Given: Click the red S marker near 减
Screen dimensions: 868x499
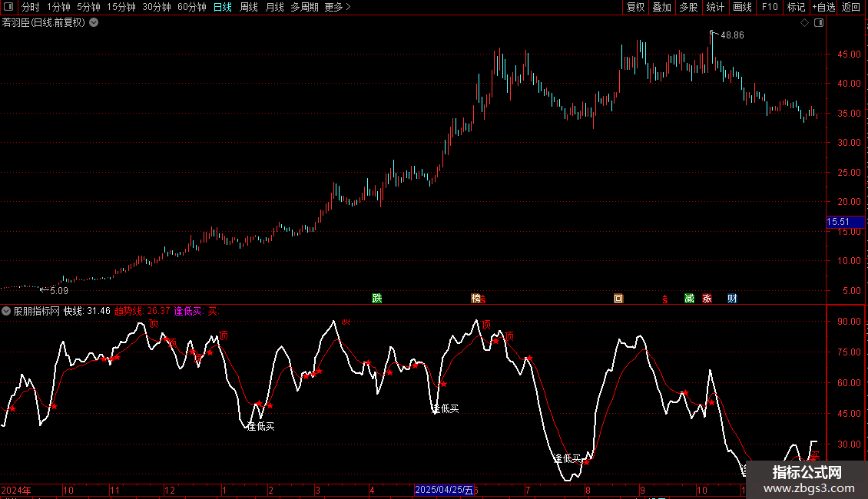Looking at the screenshot, I should click(665, 299).
